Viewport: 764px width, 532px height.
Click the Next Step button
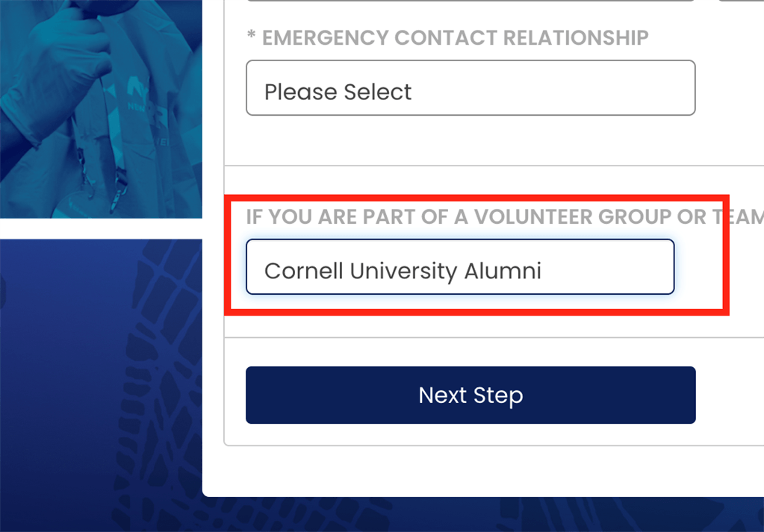(x=470, y=395)
